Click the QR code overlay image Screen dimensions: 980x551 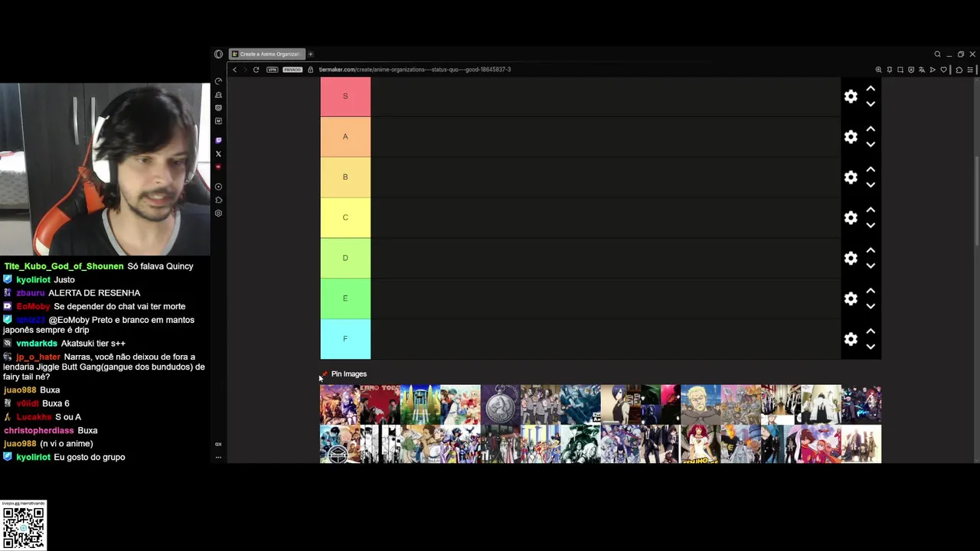24,526
